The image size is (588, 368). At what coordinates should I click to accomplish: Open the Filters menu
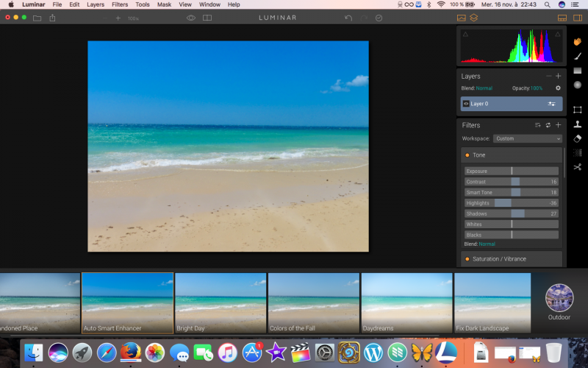click(120, 4)
